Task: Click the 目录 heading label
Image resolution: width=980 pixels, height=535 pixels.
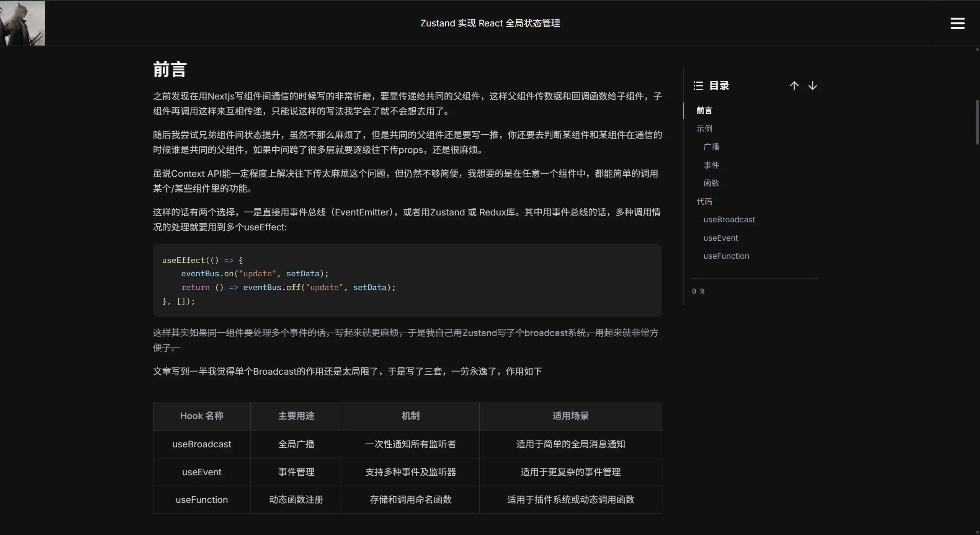Action: click(x=719, y=86)
